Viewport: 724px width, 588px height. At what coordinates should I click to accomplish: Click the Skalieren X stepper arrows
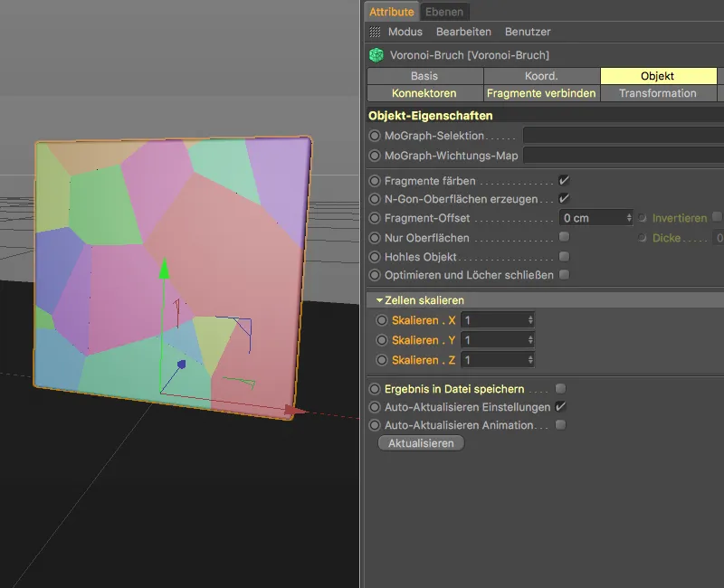pos(530,320)
